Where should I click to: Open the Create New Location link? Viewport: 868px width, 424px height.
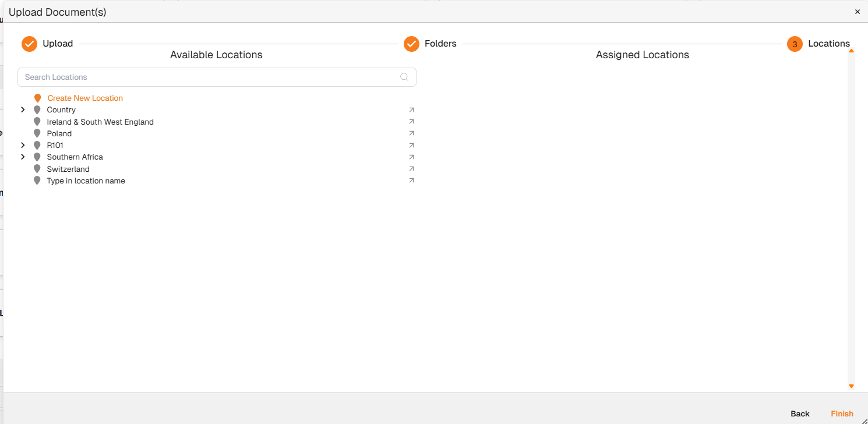point(85,98)
